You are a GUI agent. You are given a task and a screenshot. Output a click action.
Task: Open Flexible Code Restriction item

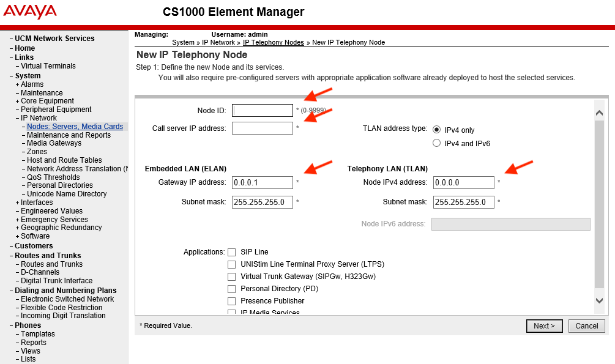[62, 308]
